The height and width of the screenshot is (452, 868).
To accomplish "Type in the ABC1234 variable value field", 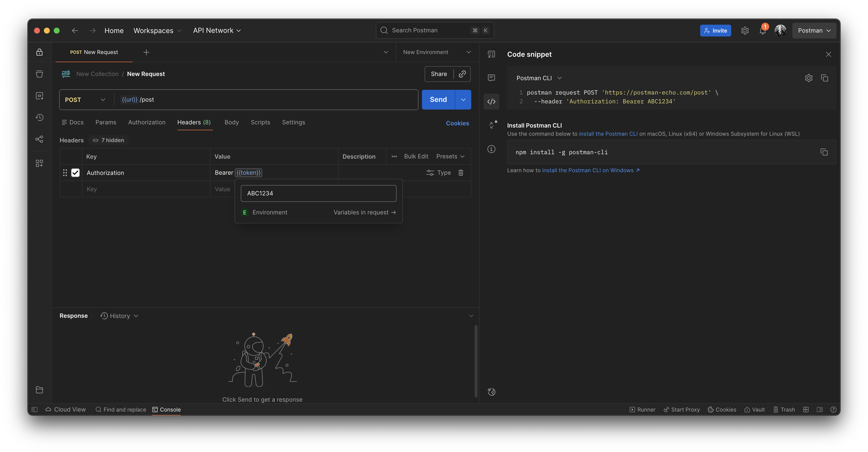I will (x=318, y=193).
